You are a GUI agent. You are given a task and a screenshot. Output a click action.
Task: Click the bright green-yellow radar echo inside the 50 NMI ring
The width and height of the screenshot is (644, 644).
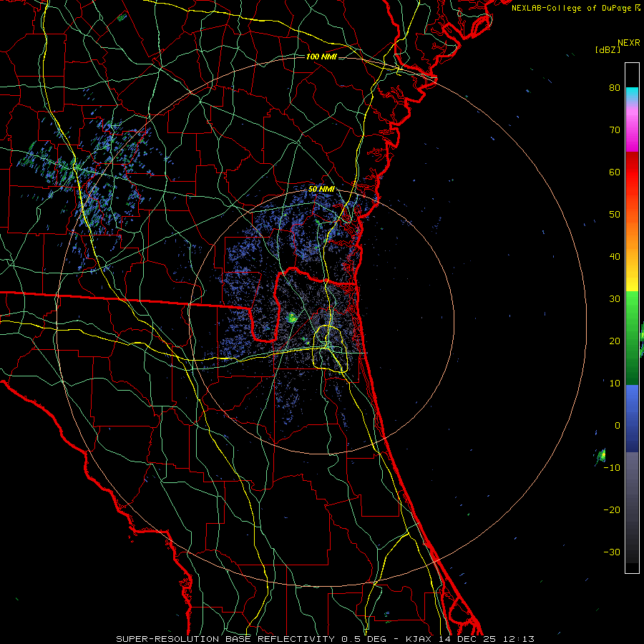(x=292, y=317)
